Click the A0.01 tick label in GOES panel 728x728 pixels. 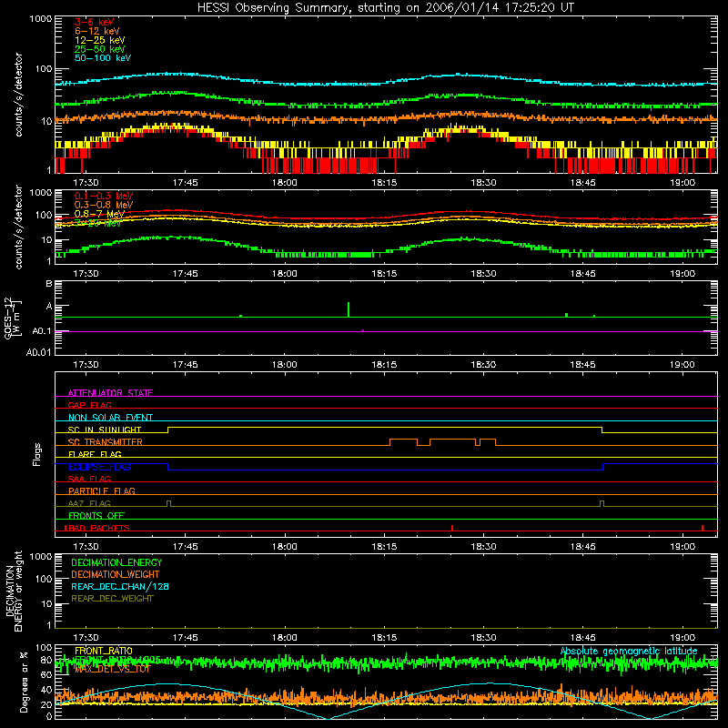click(39, 352)
